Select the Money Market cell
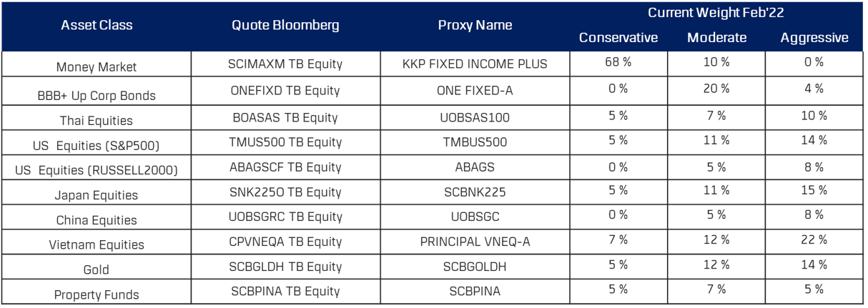868x308 pixels. (x=97, y=67)
